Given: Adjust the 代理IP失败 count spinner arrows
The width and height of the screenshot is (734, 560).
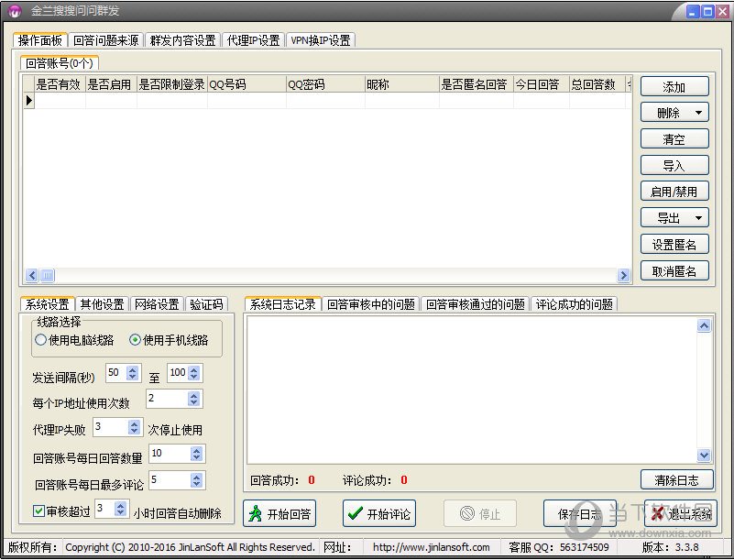Looking at the screenshot, I should 135,427.
